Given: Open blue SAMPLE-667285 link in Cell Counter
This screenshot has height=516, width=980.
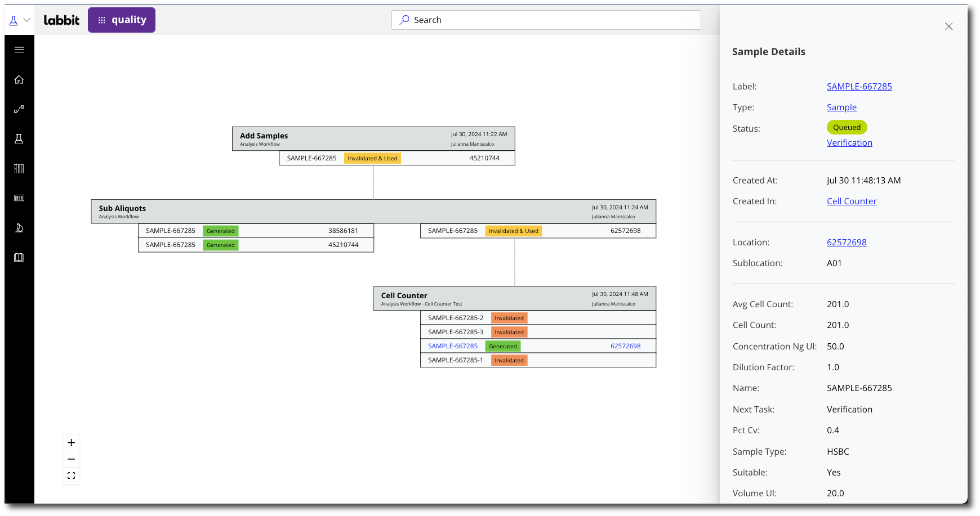Looking at the screenshot, I should pos(453,346).
